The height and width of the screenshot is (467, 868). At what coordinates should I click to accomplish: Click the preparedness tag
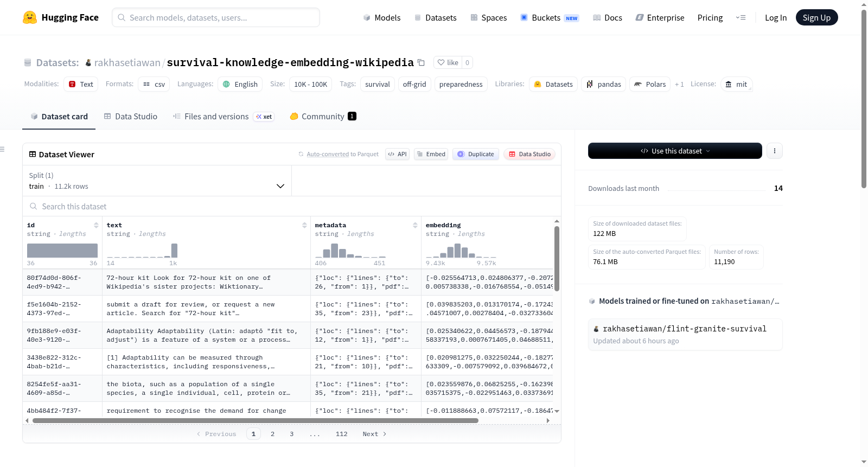click(x=461, y=84)
